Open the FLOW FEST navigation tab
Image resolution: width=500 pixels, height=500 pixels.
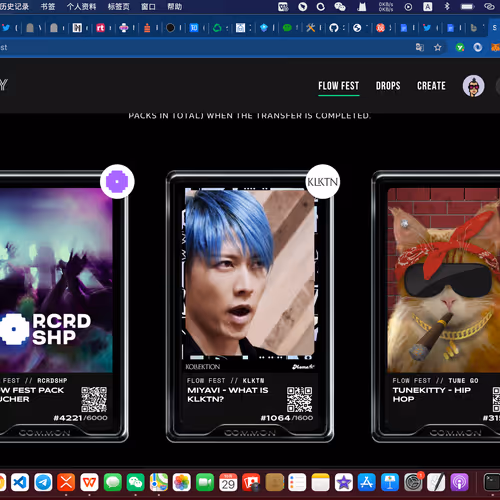coord(338,86)
